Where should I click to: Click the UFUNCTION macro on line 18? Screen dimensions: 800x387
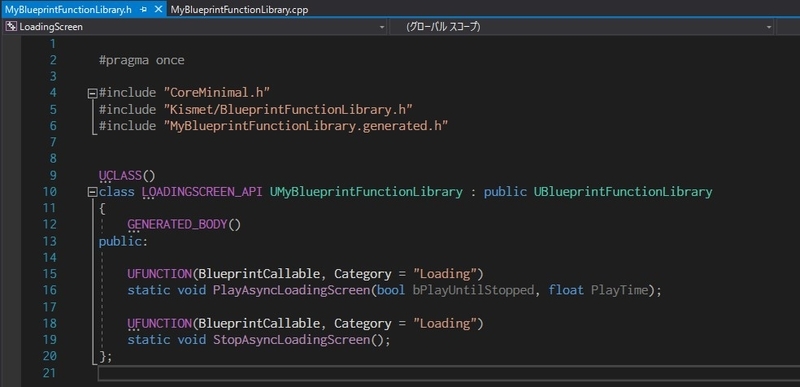(159, 323)
